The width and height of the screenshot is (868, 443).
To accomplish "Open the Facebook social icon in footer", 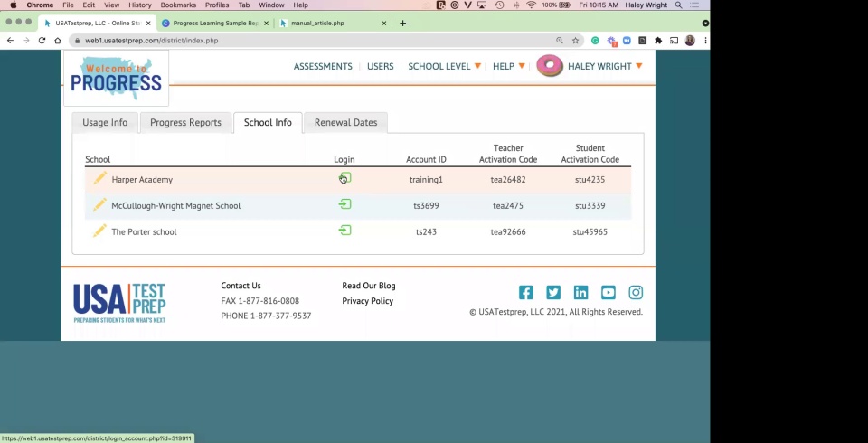I will [x=526, y=292].
